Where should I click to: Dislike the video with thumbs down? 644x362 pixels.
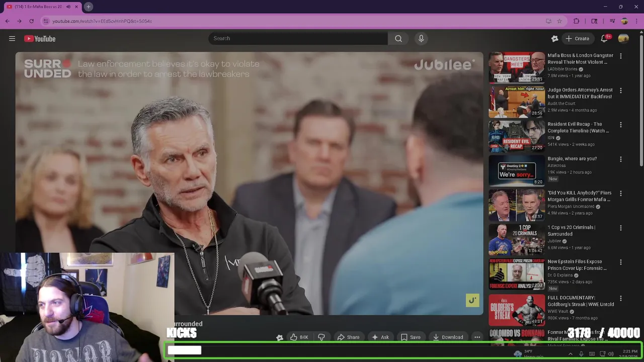(x=321, y=337)
